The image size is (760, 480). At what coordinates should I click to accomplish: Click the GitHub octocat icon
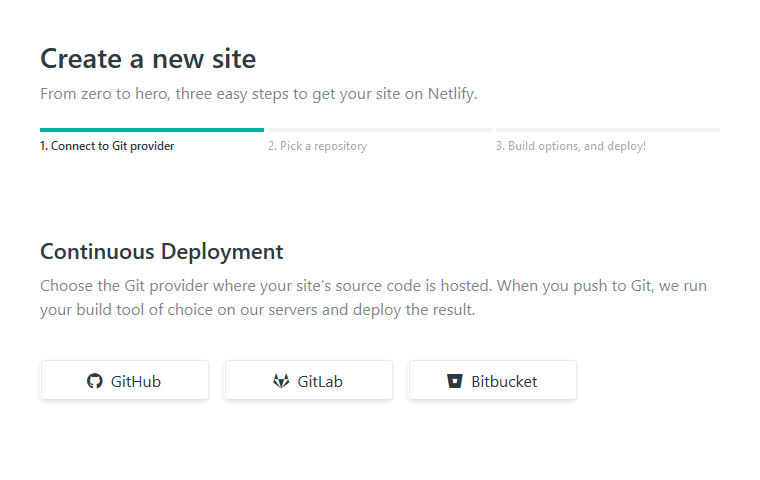click(95, 381)
